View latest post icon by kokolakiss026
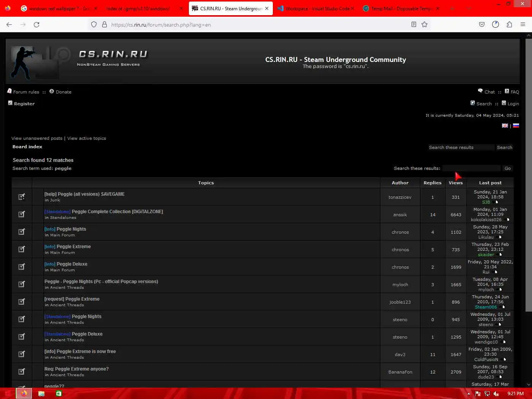 [x=508, y=220]
